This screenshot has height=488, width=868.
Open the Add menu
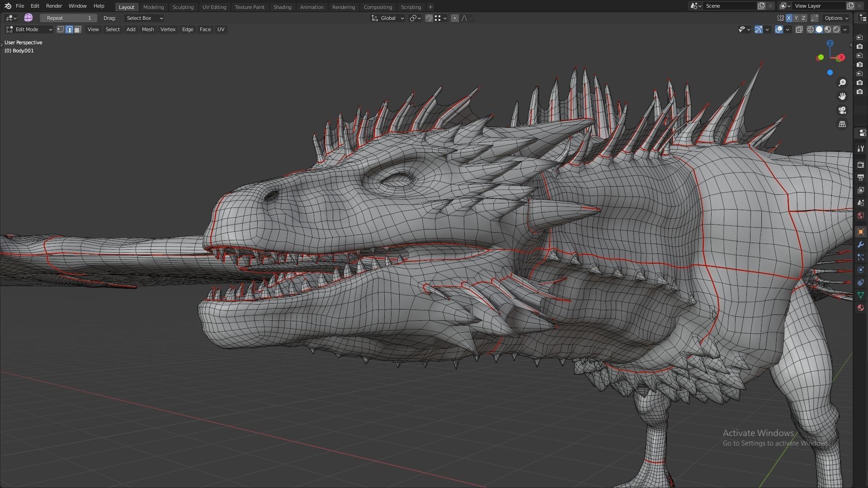pos(131,29)
